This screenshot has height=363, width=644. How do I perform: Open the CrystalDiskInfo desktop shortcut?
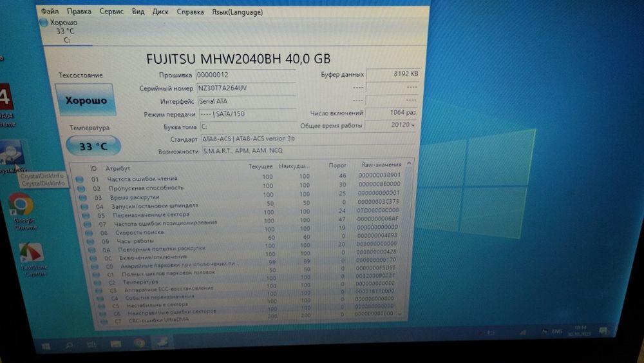click(12, 156)
